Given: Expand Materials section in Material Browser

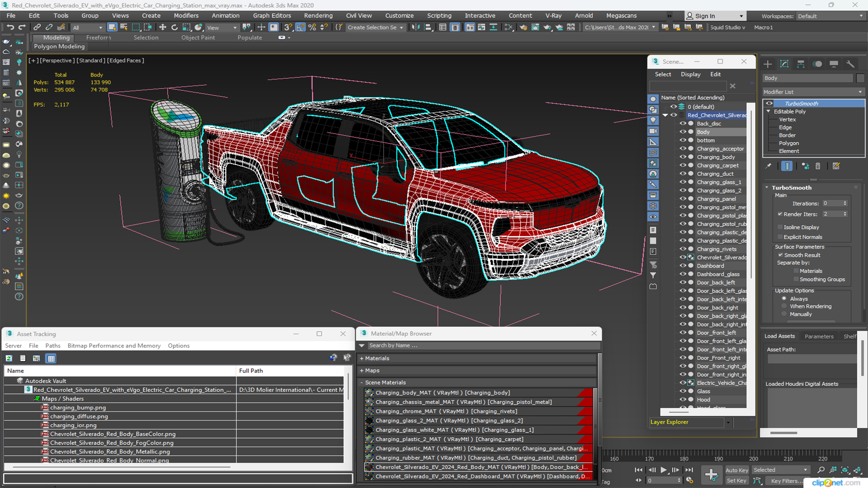Looking at the screenshot, I should coord(362,358).
